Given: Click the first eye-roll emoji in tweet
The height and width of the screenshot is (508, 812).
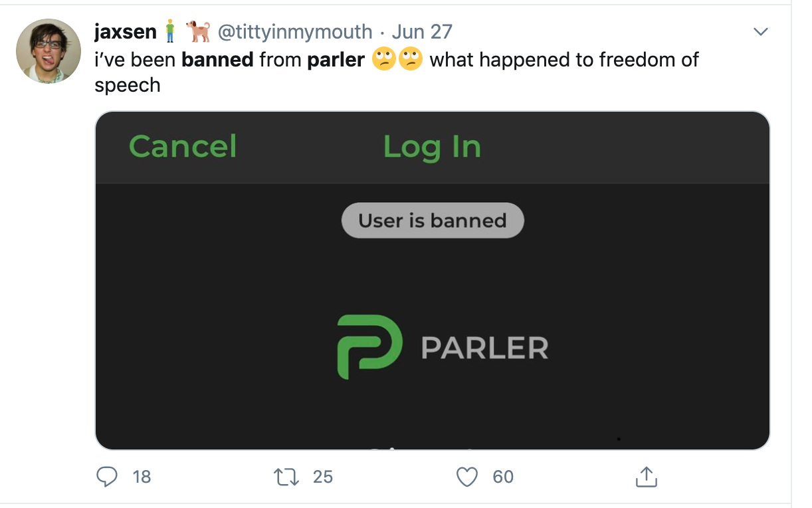Looking at the screenshot, I should click(384, 59).
